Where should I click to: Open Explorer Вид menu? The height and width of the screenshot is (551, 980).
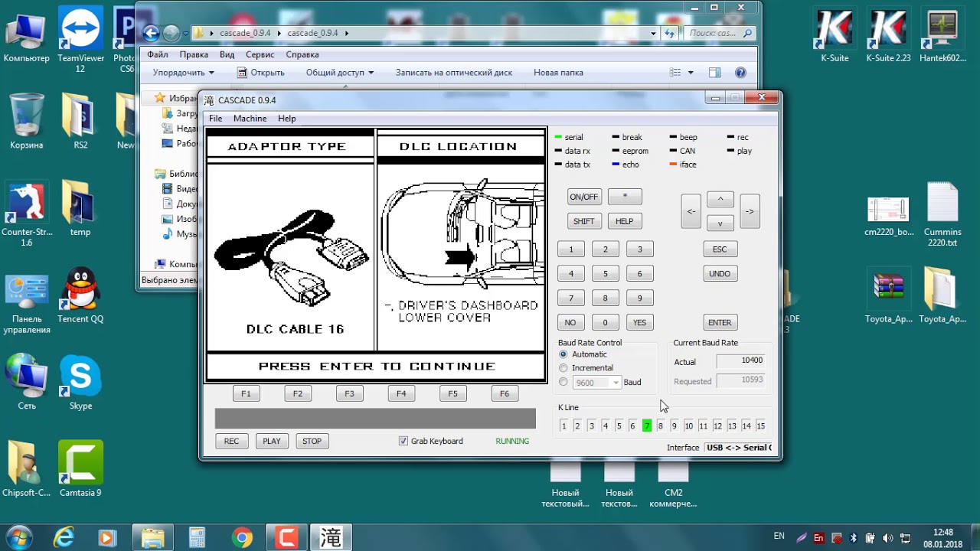(227, 55)
